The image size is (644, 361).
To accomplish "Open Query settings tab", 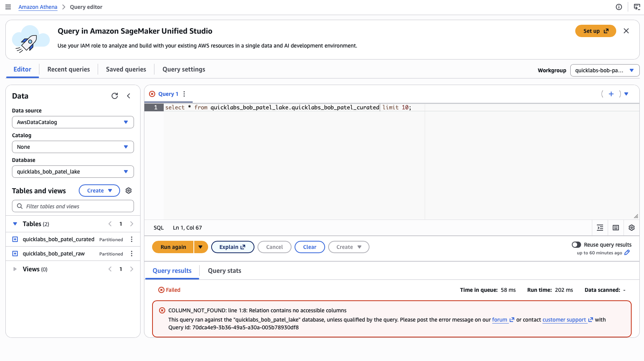I will pyautogui.click(x=184, y=69).
